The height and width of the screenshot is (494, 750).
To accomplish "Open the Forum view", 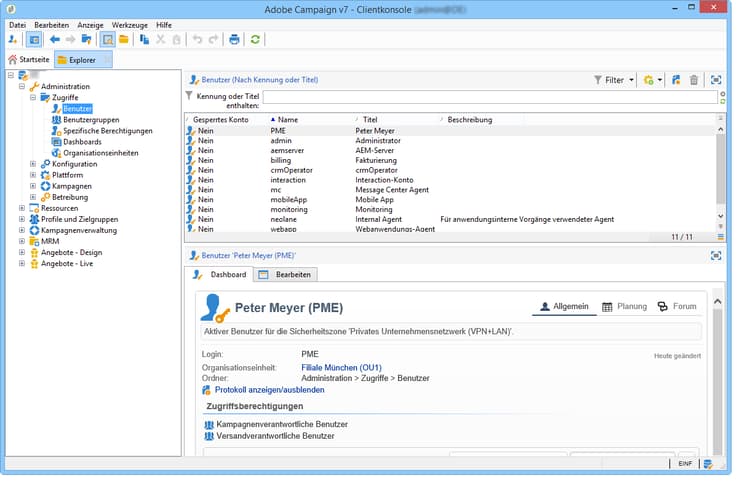I will (677, 307).
